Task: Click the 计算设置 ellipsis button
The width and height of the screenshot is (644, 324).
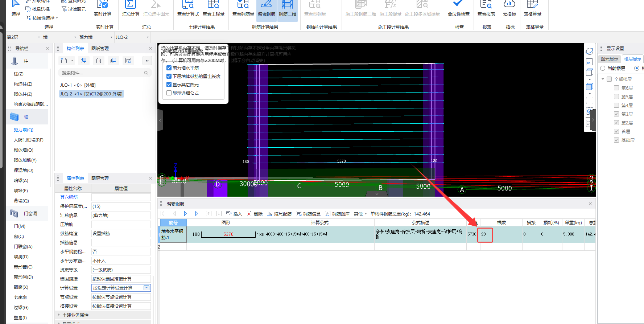Action: pyautogui.click(x=146, y=288)
